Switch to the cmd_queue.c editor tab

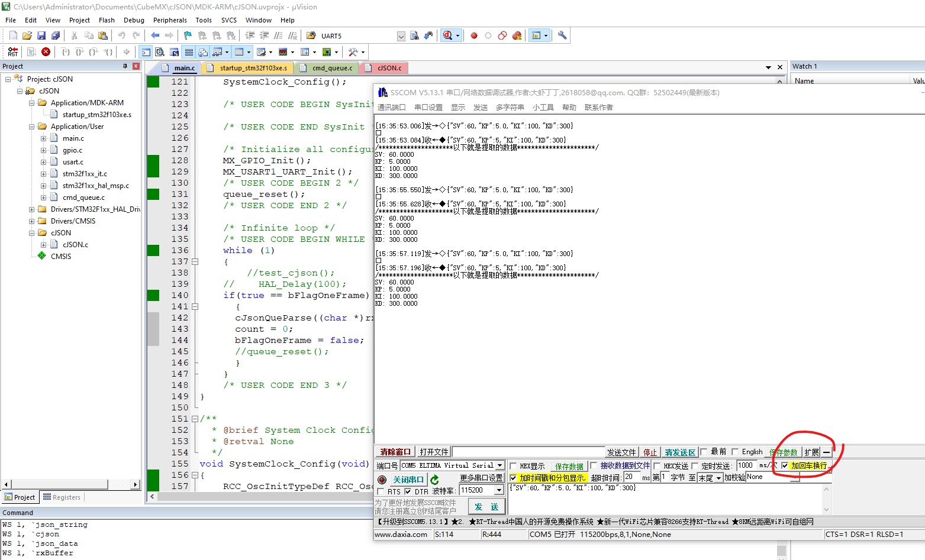[x=327, y=68]
